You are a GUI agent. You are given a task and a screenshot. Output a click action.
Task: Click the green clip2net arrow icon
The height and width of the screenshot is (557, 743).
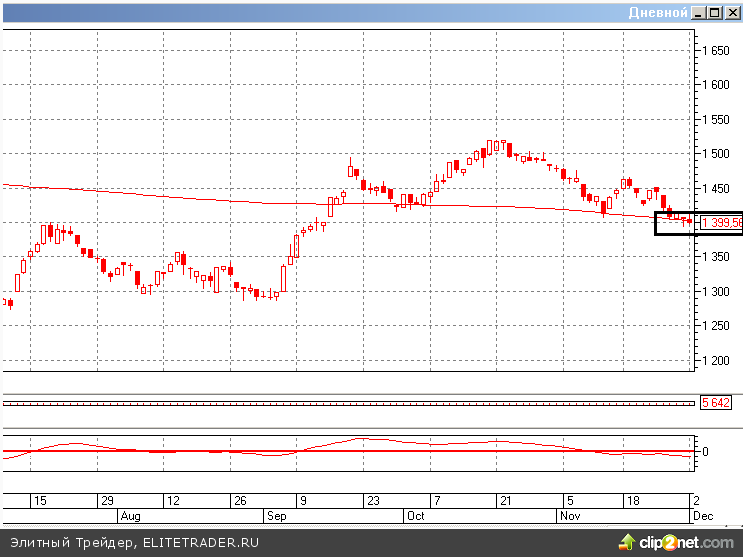tap(629, 543)
